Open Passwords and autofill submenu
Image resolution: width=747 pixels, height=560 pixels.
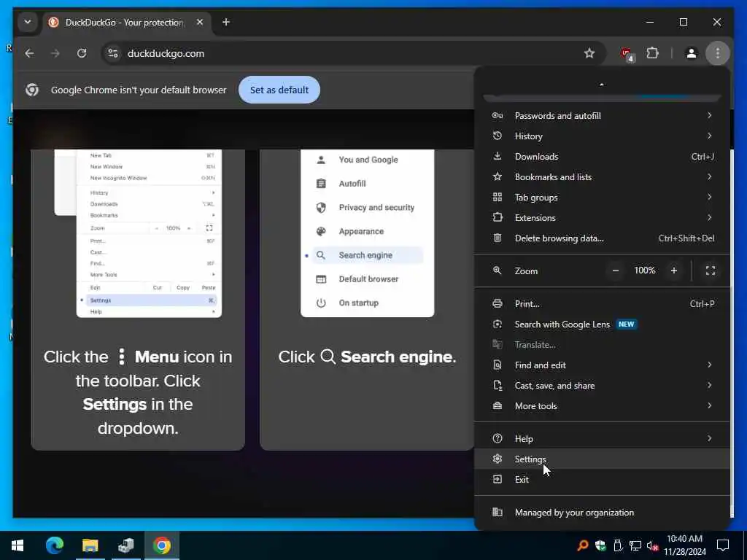tap(602, 116)
